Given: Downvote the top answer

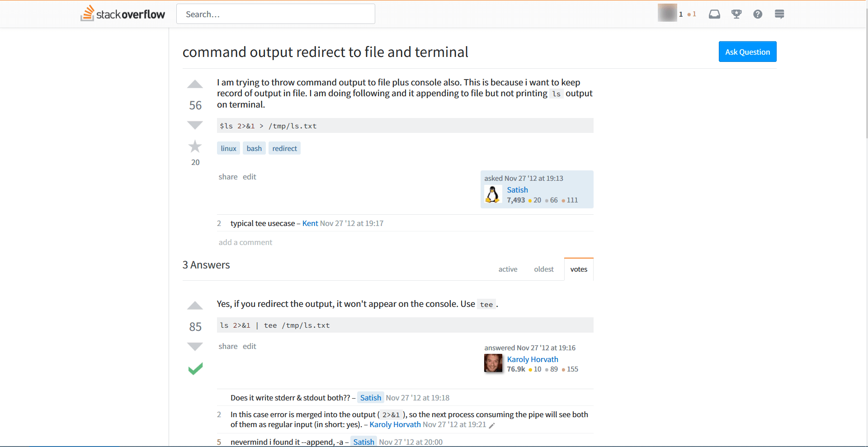Looking at the screenshot, I should click(195, 347).
